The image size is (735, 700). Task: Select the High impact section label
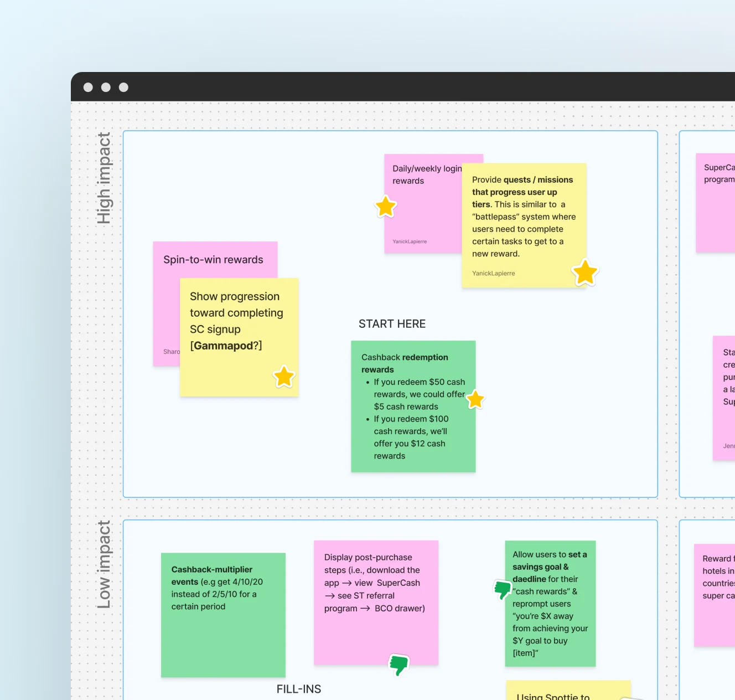(105, 178)
